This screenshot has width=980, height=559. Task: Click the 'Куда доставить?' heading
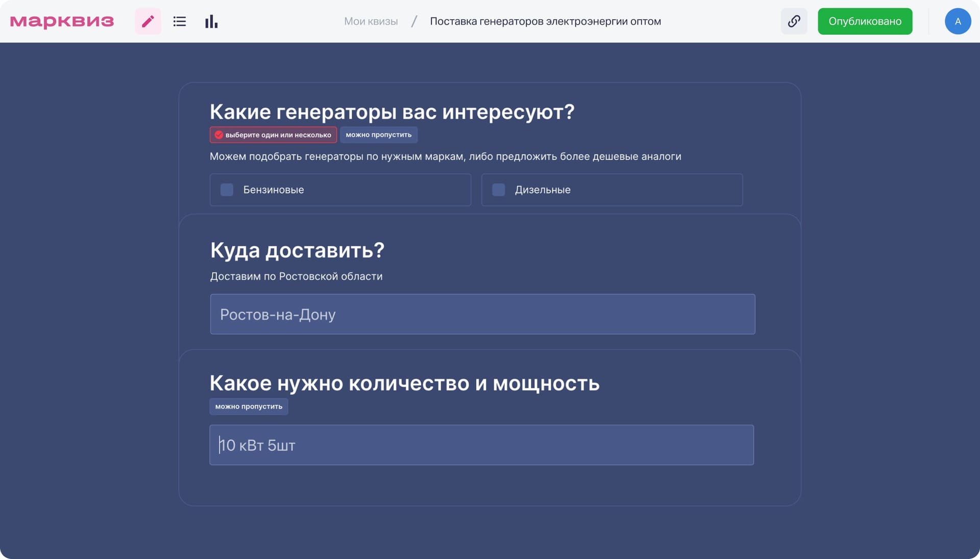point(297,250)
